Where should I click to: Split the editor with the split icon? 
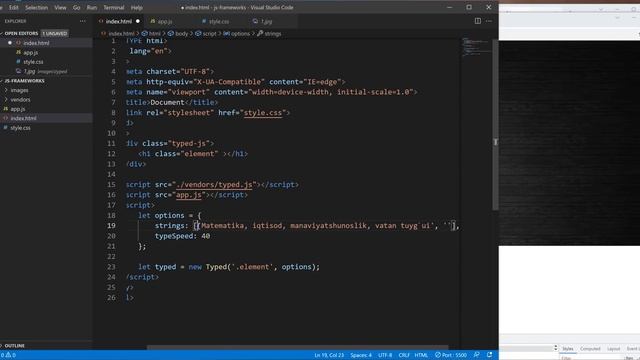[x=478, y=21]
